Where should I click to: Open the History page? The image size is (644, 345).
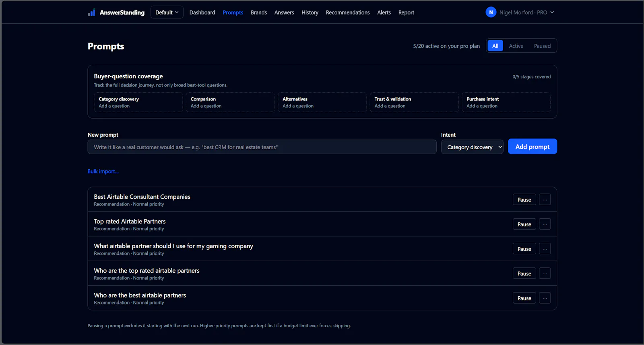(310, 12)
